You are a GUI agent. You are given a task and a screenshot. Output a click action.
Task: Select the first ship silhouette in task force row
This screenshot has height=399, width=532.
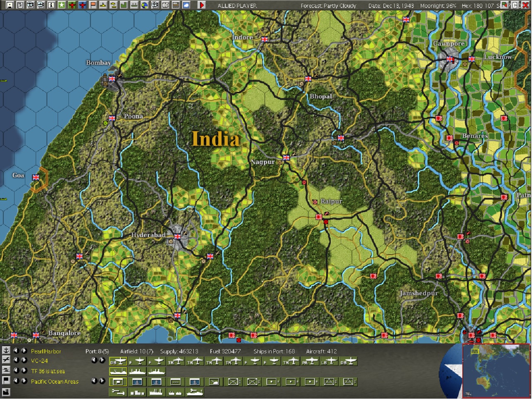(118, 371)
